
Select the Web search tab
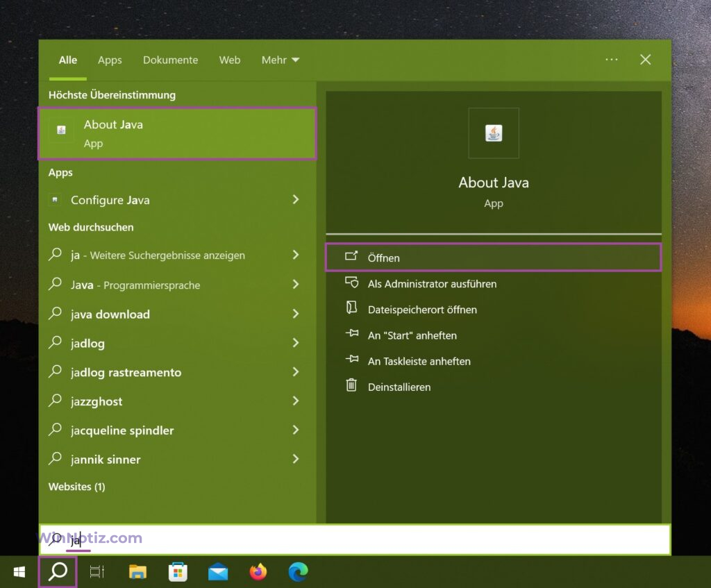pyautogui.click(x=230, y=60)
